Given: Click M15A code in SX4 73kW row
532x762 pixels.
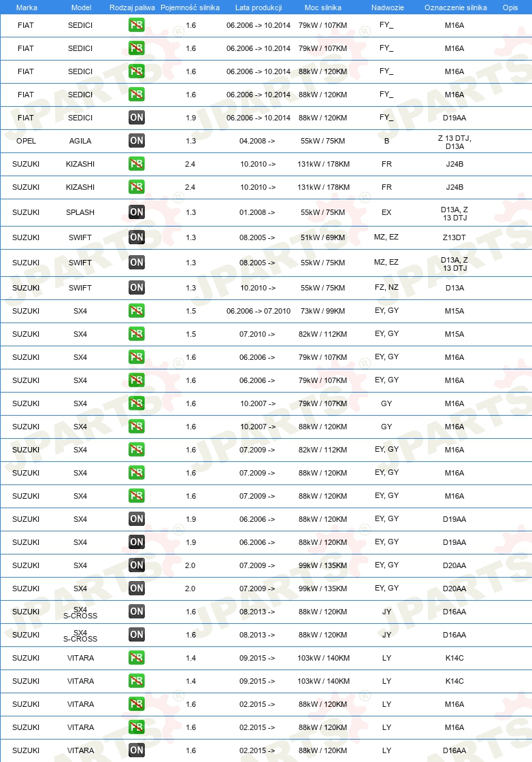Looking at the screenshot, I should (454, 311).
